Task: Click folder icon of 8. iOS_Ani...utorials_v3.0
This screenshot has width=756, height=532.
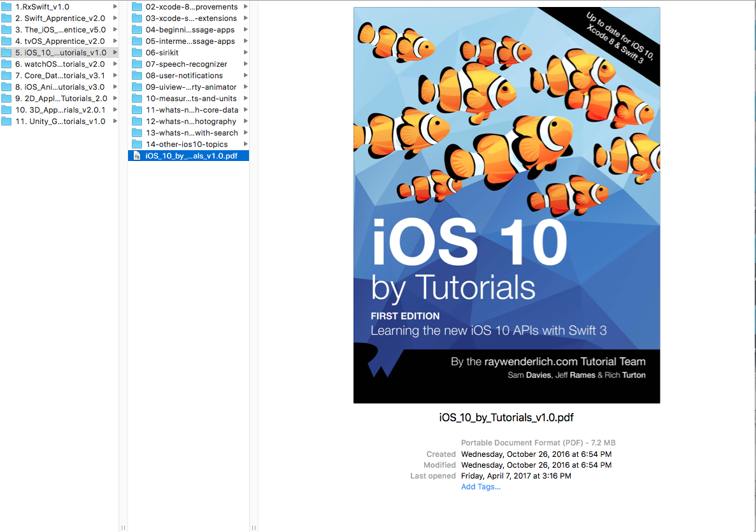Action: [6, 87]
